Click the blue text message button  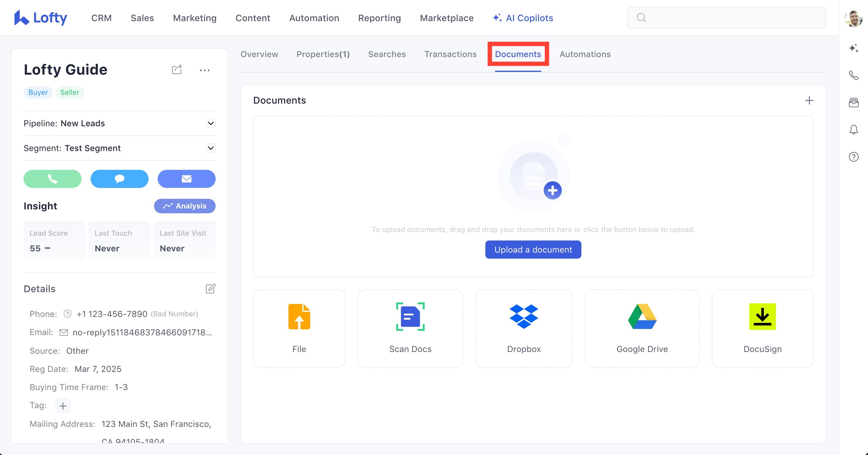(x=119, y=179)
